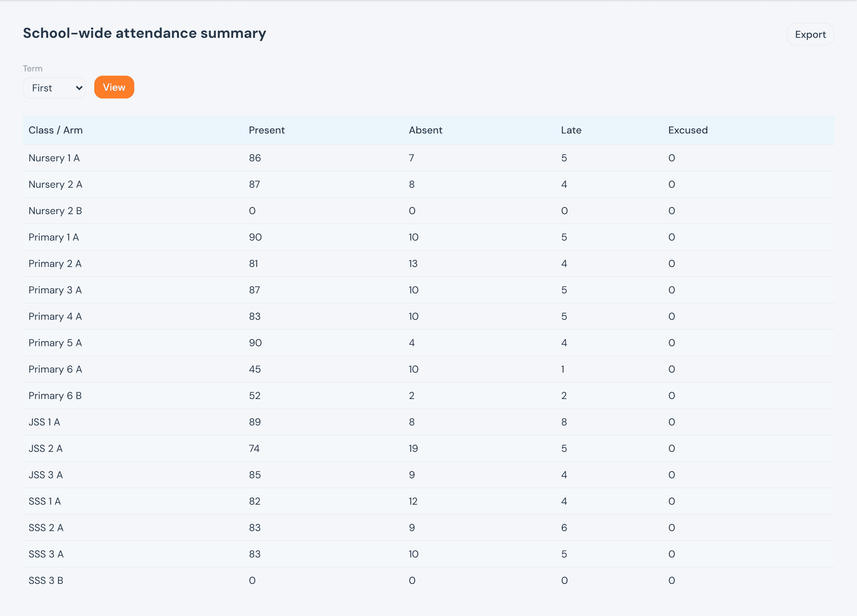This screenshot has height=616, width=857.
Task: Click Present value 85 for JSS 3 A
Action: coord(255,475)
